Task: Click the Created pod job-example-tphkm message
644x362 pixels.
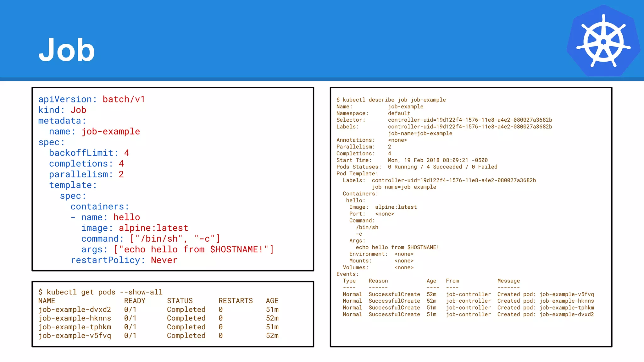Action: tap(545, 308)
